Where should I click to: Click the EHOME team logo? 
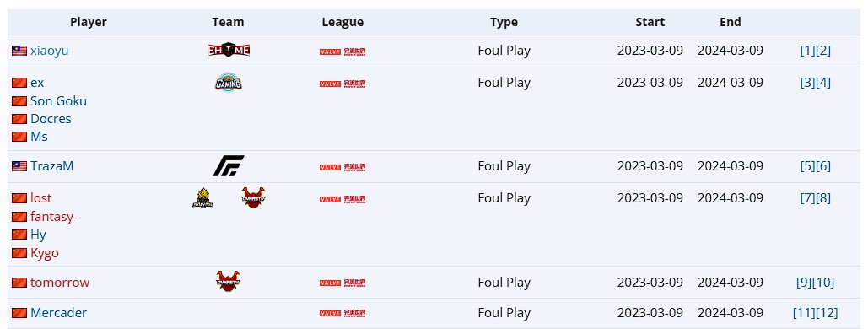click(228, 51)
